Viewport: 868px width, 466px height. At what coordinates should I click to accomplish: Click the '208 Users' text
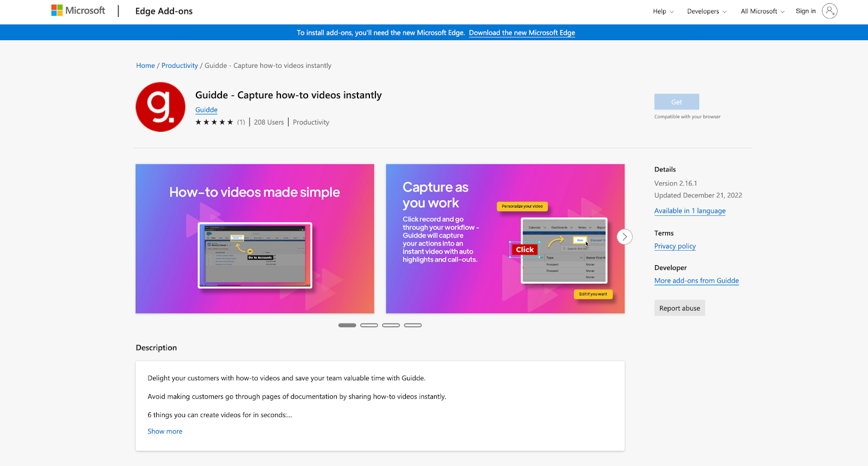pos(269,123)
